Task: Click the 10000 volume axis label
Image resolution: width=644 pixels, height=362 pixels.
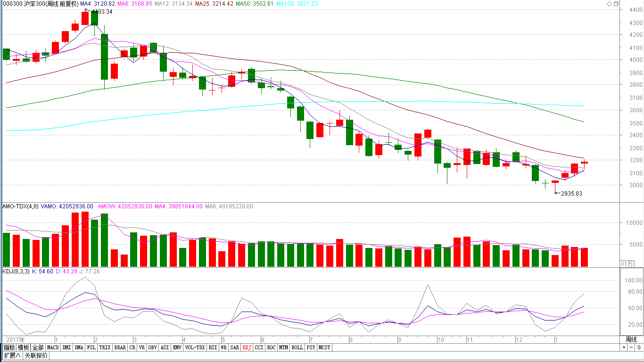Action: coord(635,223)
